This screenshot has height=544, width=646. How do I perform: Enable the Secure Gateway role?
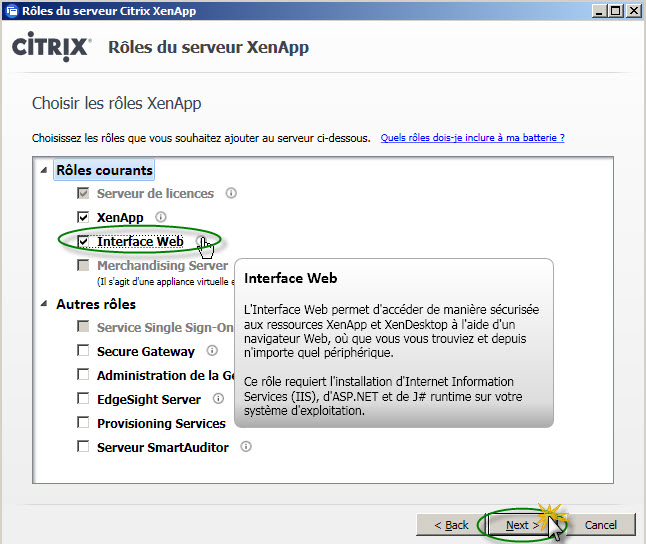coord(83,351)
